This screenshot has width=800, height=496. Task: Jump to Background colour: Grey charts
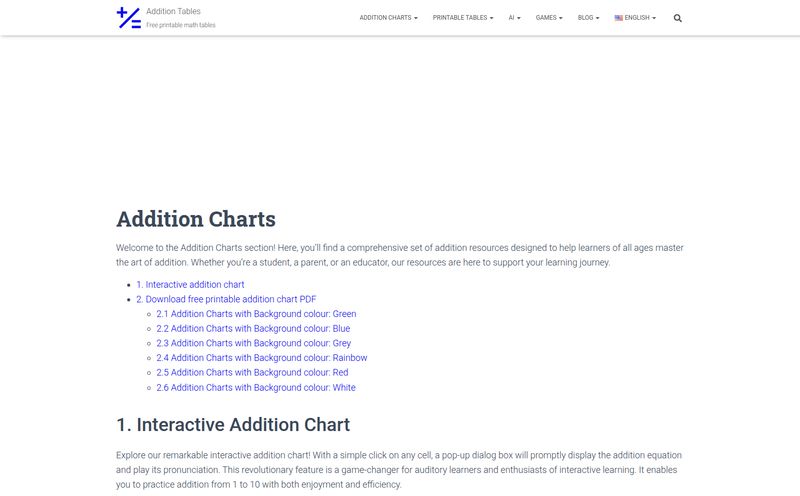coord(254,343)
